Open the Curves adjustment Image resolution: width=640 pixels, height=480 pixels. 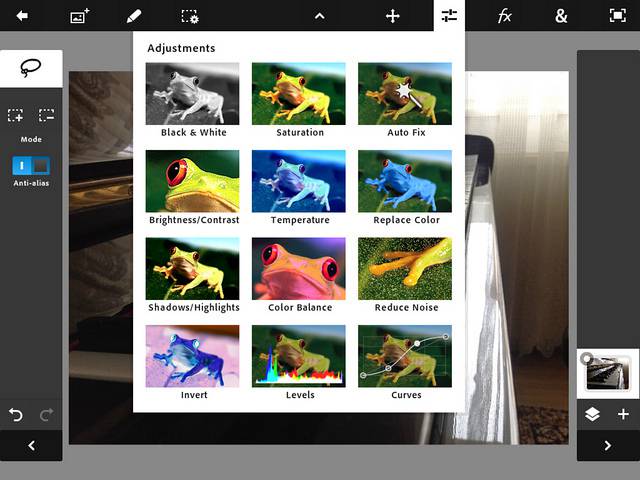[405, 362]
